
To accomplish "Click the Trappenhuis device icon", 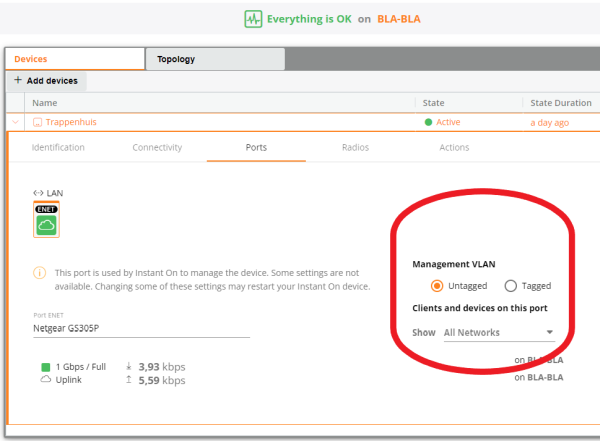I will (x=38, y=123).
